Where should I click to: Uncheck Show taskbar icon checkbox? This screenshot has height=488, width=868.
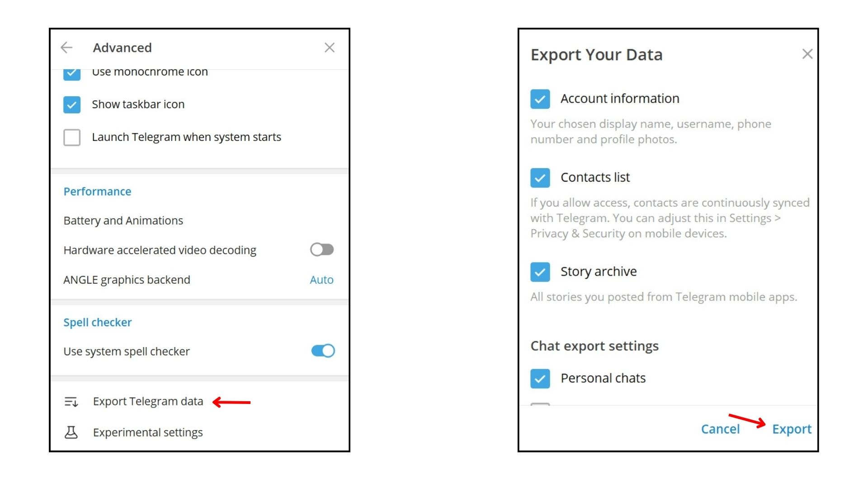(72, 105)
